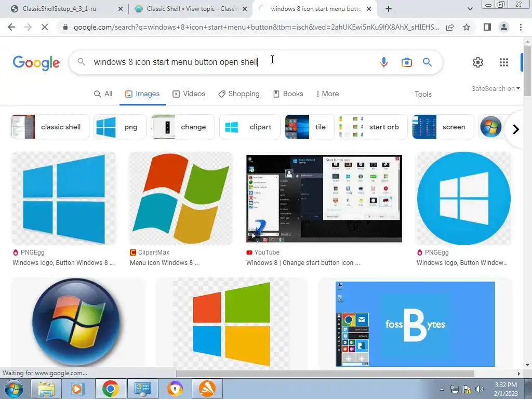Image resolution: width=532 pixels, height=399 pixels.
Task: Go back to the previous page
Action: pyautogui.click(x=11, y=27)
